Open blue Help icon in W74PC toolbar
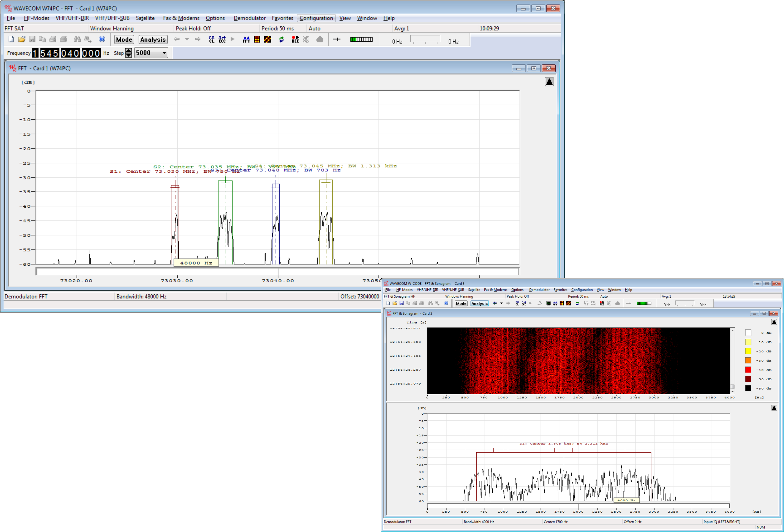 click(x=102, y=39)
